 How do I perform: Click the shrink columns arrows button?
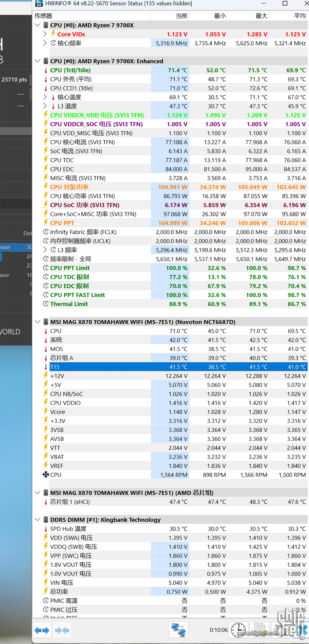(x=62, y=630)
